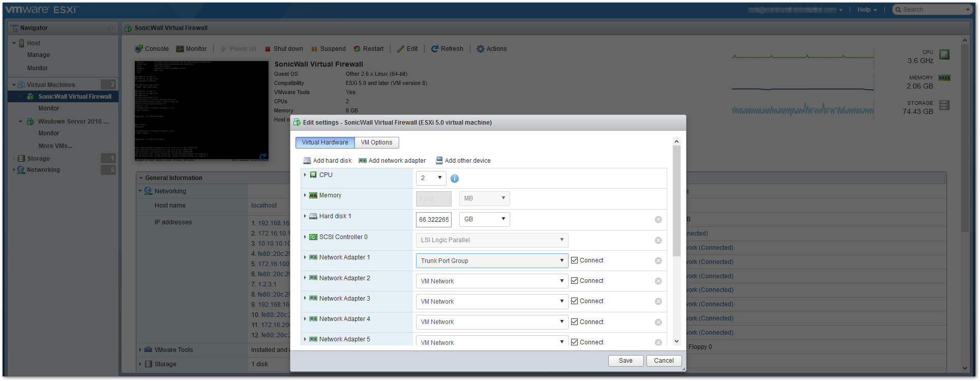
Task: Click the Shut down button
Action: 284,49
